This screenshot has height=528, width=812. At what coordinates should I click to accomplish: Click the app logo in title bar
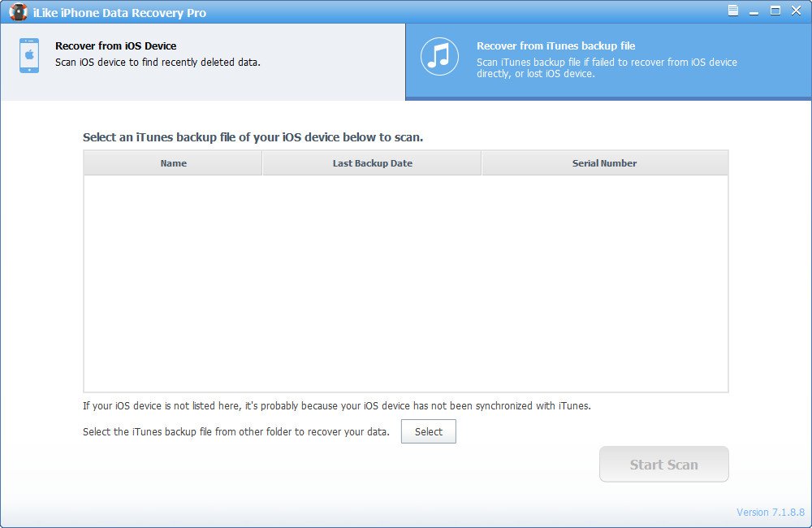(18, 12)
